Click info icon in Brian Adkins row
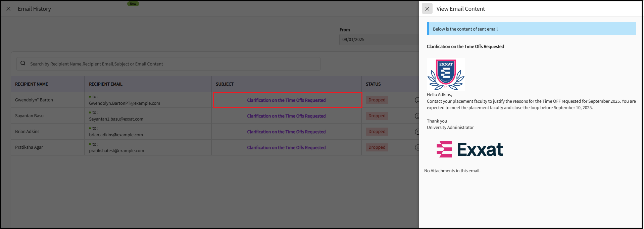The image size is (644, 229). click(x=417, y=132)
